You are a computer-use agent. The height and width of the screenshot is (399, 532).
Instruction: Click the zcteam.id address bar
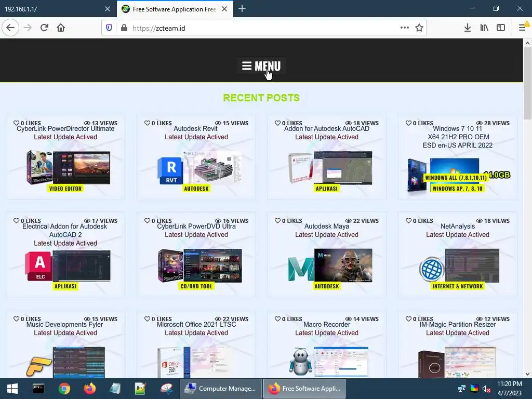coord(264,28)
